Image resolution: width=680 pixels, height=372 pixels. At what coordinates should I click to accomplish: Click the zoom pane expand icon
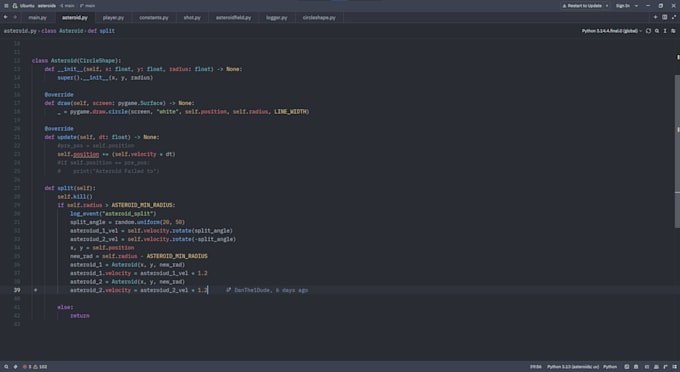tap(673, 17)
